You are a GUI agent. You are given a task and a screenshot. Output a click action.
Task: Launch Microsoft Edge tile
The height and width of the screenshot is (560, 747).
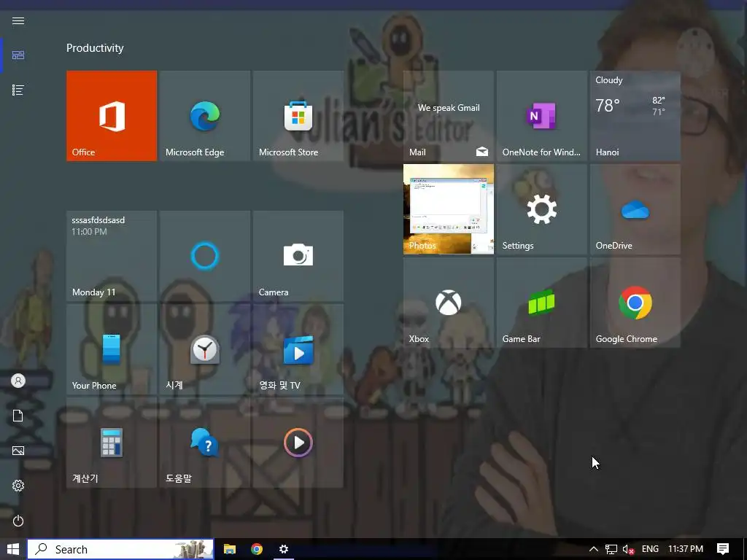click(205, 116)
